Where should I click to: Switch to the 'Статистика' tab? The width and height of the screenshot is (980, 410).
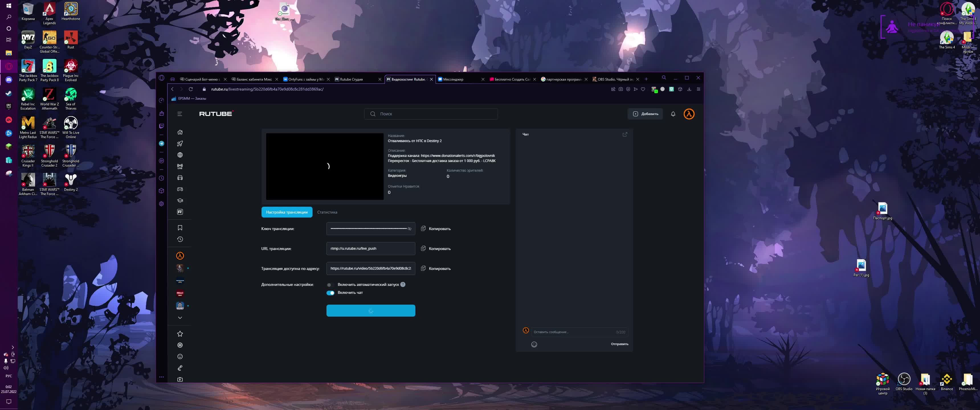[x=327, y=212]
